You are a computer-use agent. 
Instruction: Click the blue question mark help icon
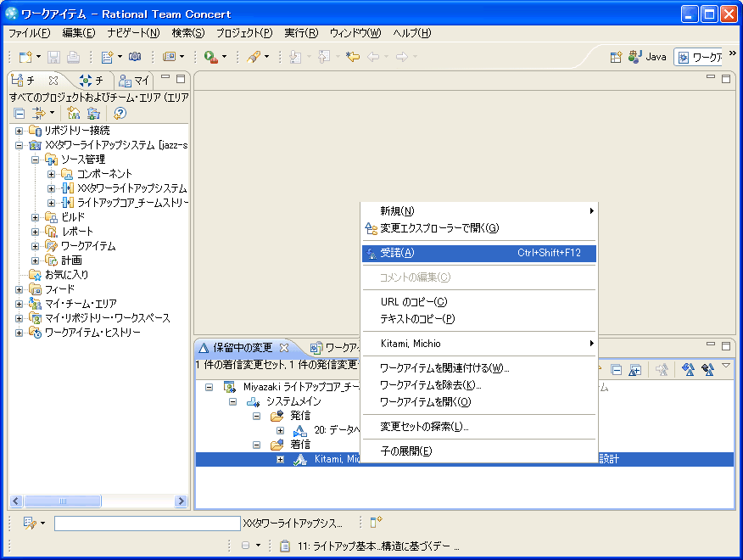(x=120, y=114)
